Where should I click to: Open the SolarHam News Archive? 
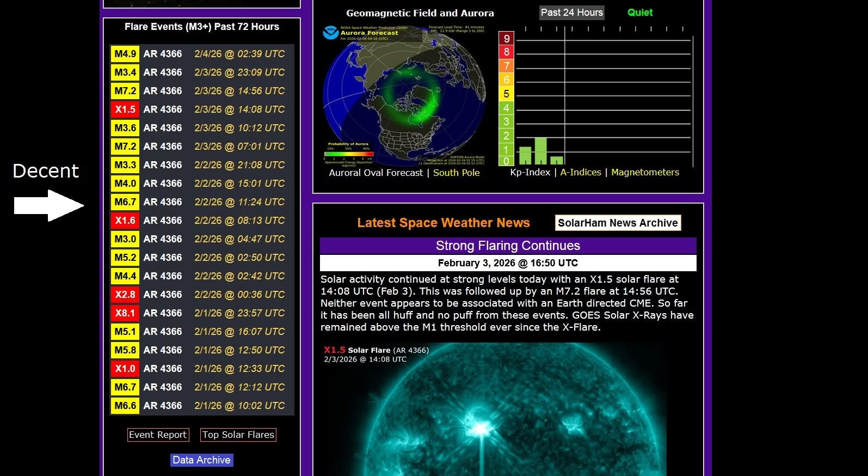618,223
